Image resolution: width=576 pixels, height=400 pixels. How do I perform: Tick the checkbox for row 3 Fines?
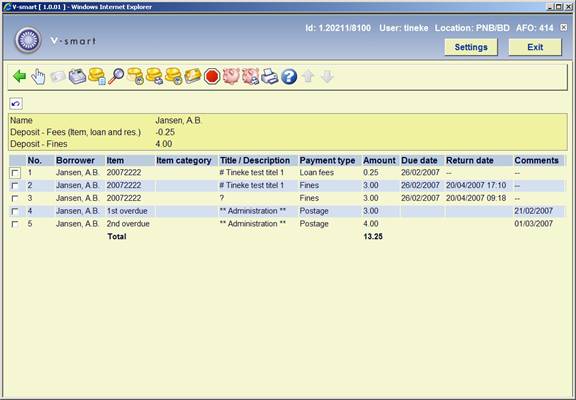[x=15, y=199]
